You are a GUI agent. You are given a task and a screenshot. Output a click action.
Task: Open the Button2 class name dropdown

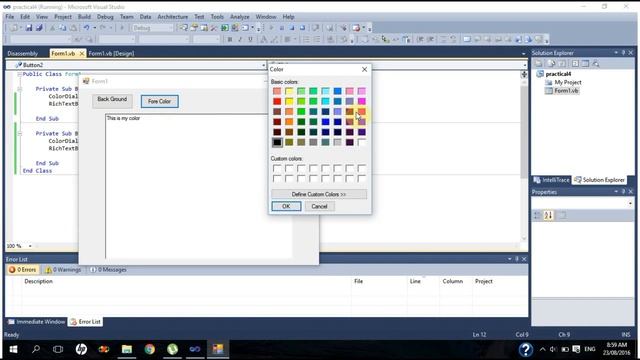click(264, 65)
